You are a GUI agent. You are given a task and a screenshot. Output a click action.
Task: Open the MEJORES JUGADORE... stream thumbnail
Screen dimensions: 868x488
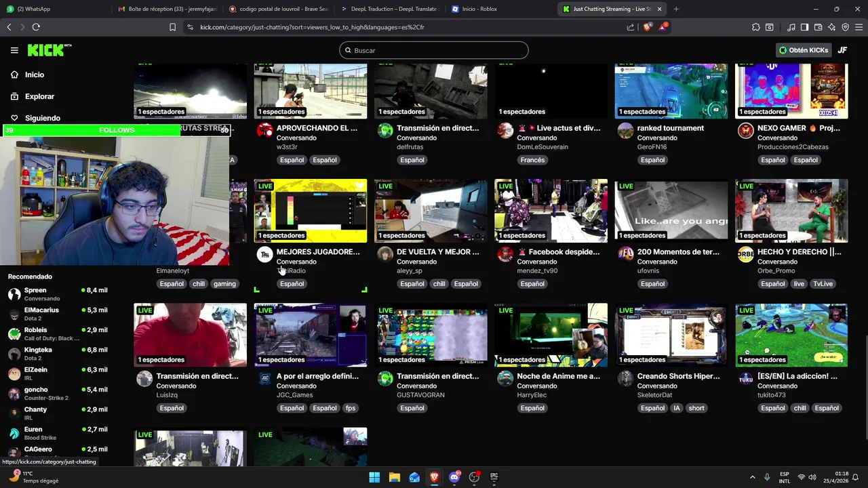pyautogui.click(x=311, y=211)
